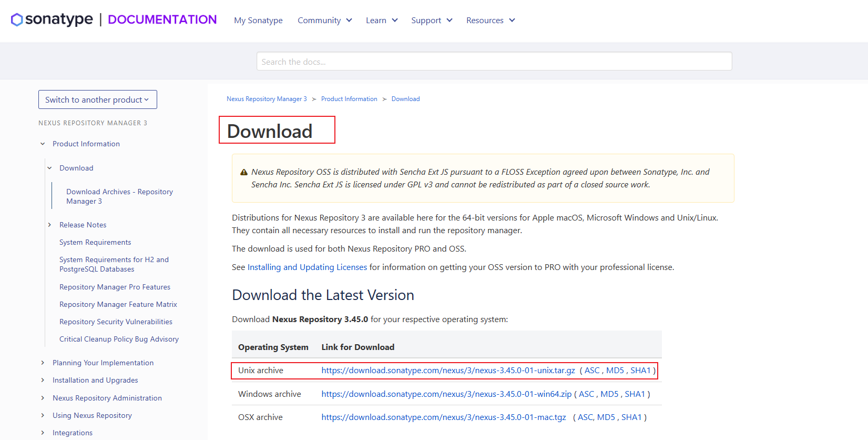Image resolution: width=868 pixels, height=440 pixels.
Task: Open System Requirements page
Action: tap(95, 242)
